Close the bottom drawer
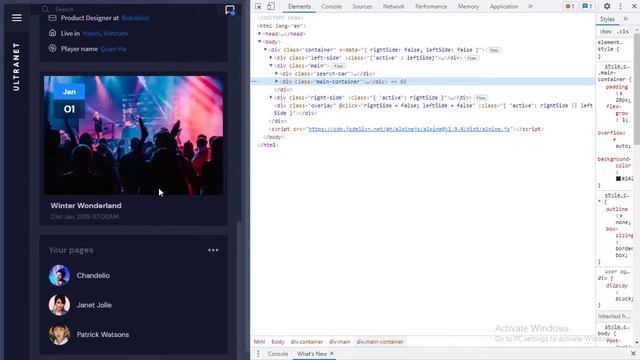 [633, 353]
